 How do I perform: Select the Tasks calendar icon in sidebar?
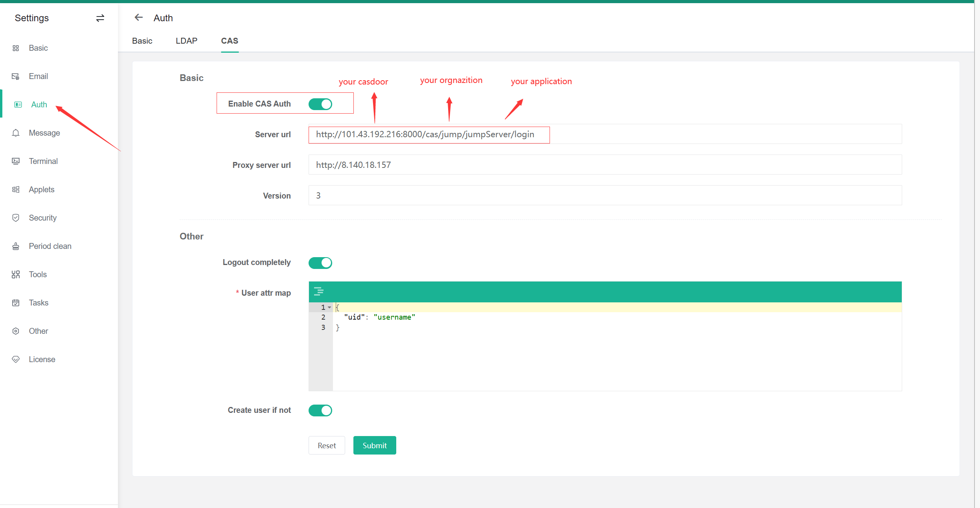click(x=16, y=302)
